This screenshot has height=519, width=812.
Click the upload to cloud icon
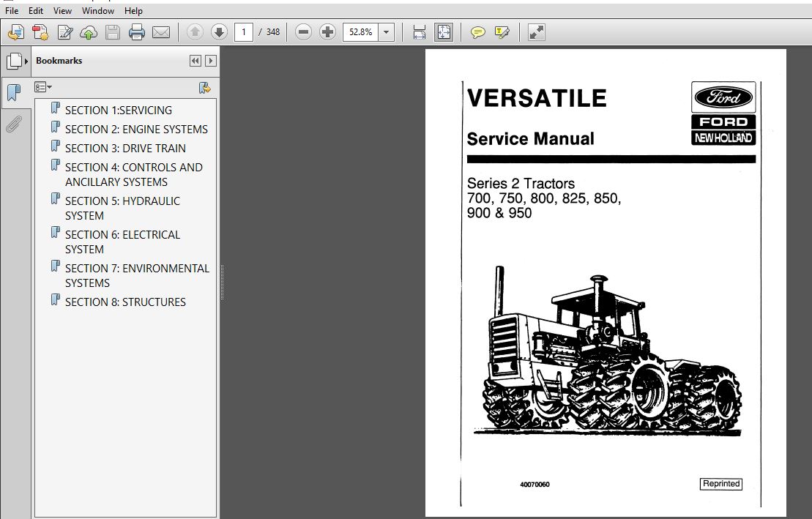[x=89, y=32]
